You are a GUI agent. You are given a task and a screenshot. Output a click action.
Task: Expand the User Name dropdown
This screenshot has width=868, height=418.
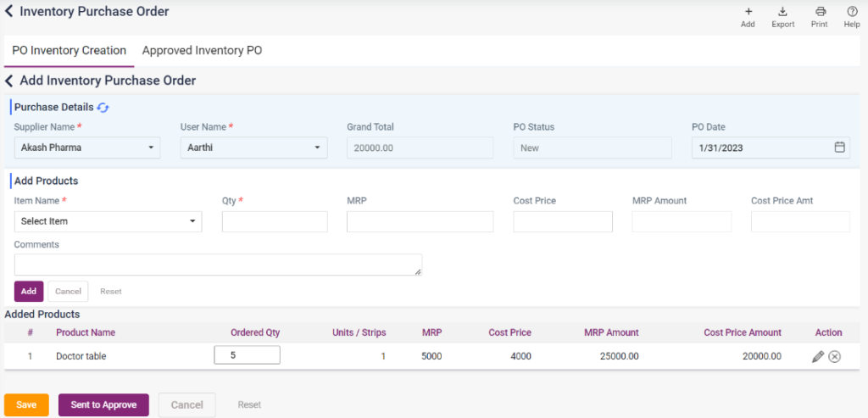coord(253,148)
